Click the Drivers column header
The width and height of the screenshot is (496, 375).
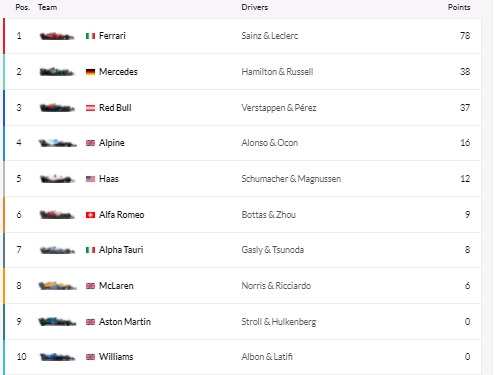click(255, 7)
